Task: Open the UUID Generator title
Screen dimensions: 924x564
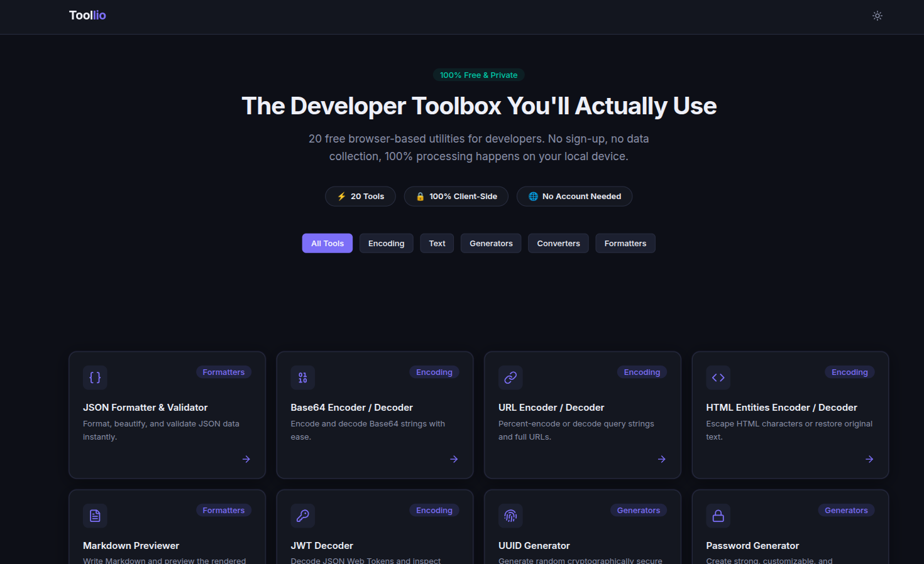Action: click(534, 546)
